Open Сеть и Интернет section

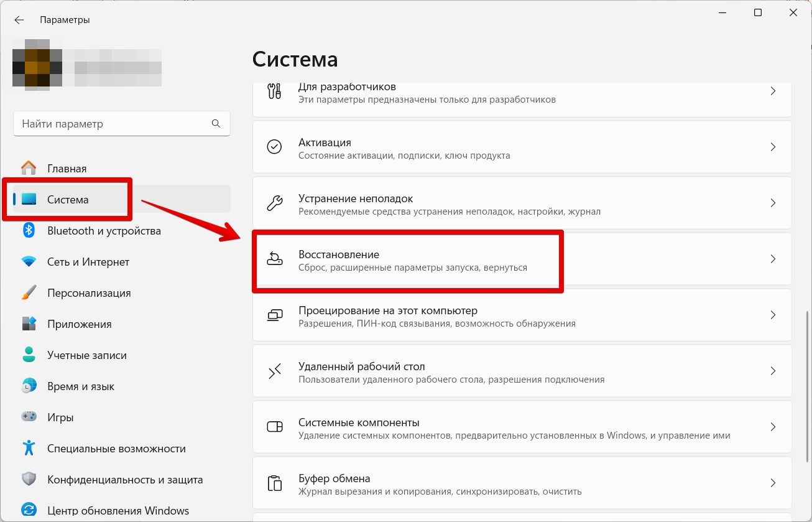pyautogui.click(x=121, y=261)
